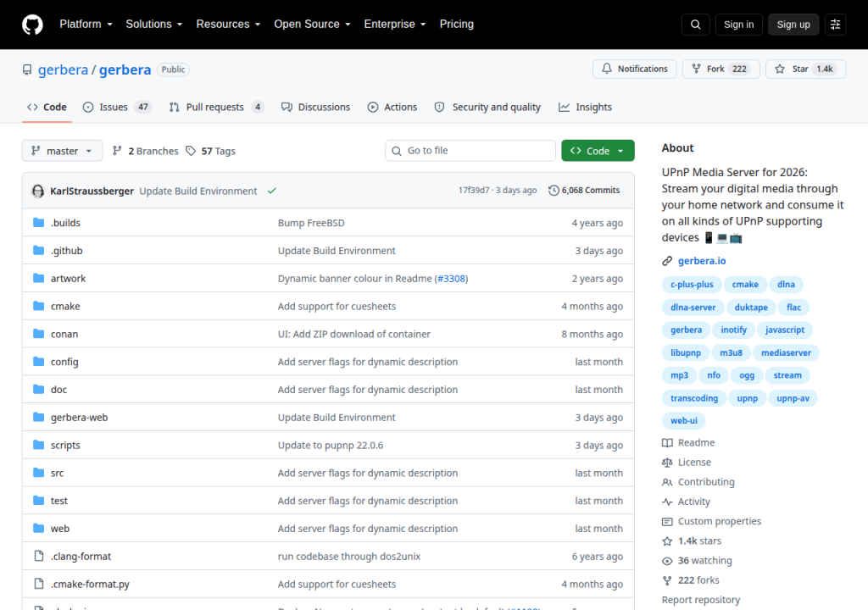Click the note icon beside Custom properties
The image size is (868, 610).
click(667, 521)
